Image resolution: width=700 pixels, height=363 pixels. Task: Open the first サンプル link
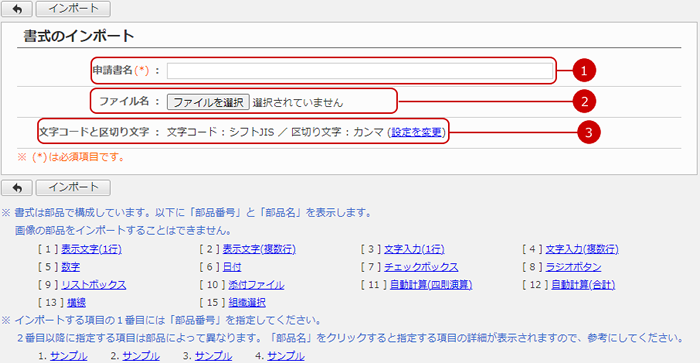[69, 356]
